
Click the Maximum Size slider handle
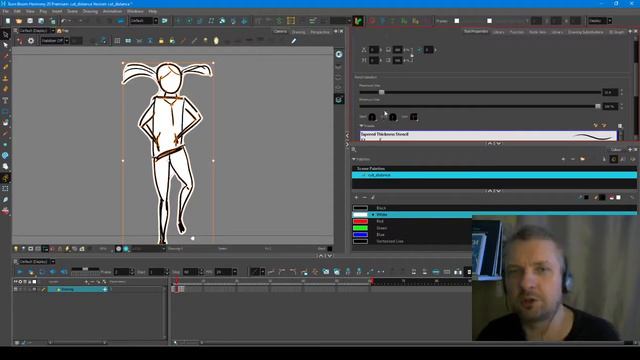click(x=382, y=92)
